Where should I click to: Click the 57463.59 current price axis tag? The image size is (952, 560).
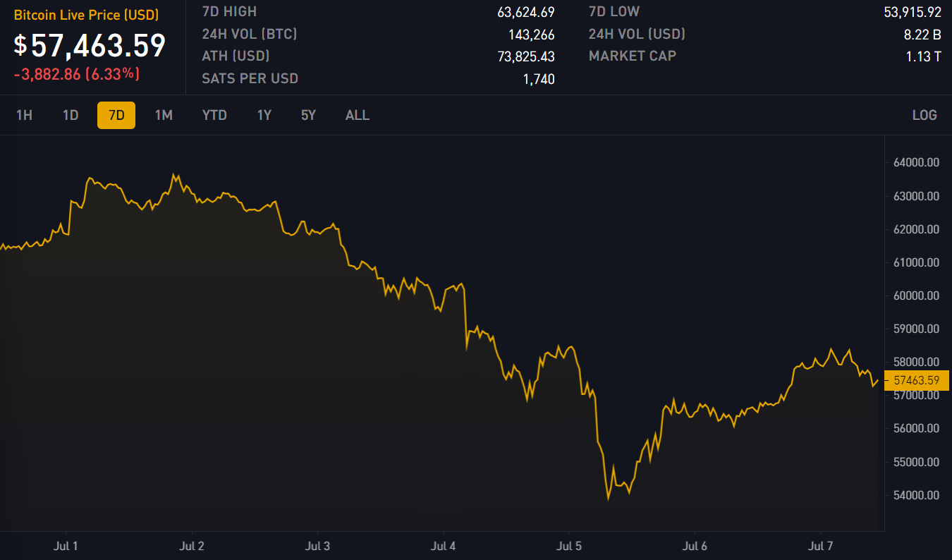click(x=916, y=381)
